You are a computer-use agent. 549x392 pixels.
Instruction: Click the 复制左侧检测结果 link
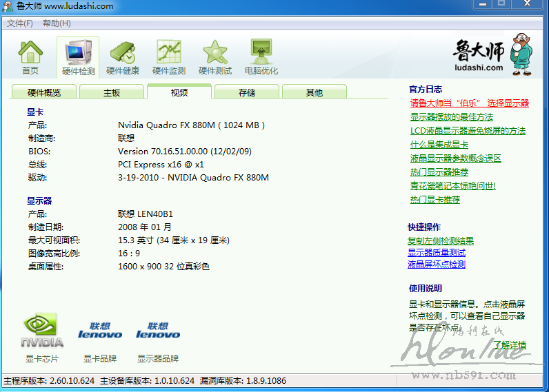pyautogui.click(x=441, y=241)
